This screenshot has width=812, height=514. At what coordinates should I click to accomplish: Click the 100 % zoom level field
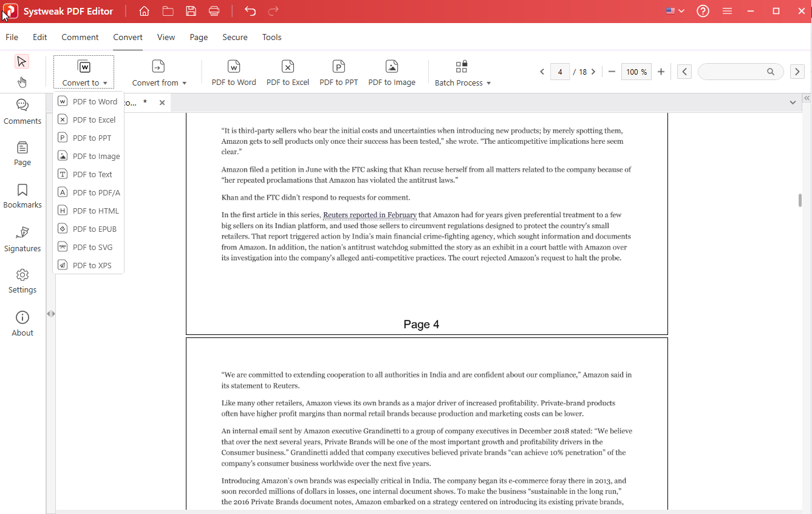point(636,72)
